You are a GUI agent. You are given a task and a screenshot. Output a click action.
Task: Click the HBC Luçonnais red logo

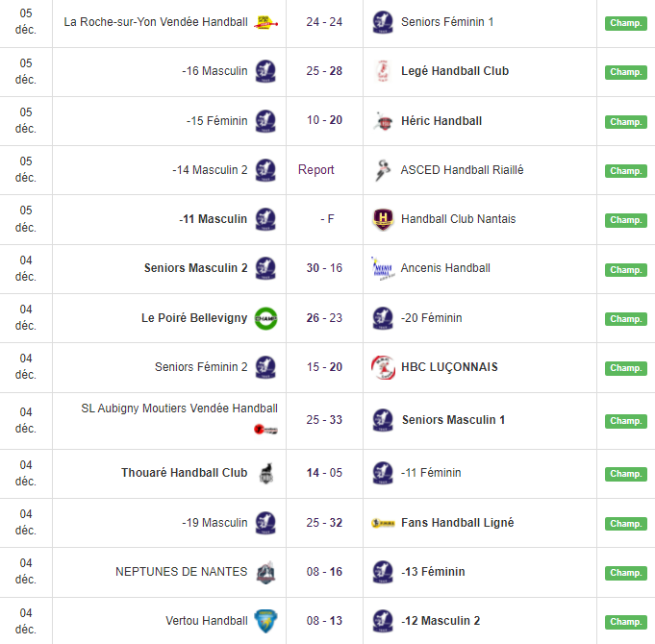pos(383,367)
